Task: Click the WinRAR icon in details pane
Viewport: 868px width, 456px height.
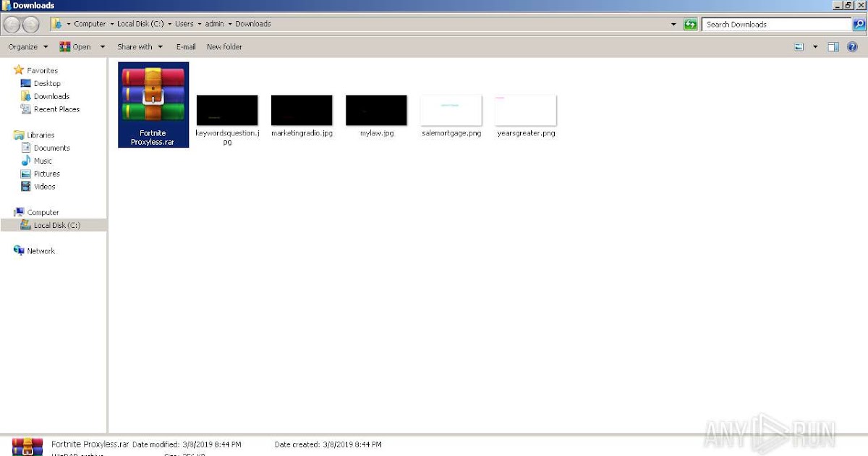Action: pyautogui.click(x=27, y=447)
